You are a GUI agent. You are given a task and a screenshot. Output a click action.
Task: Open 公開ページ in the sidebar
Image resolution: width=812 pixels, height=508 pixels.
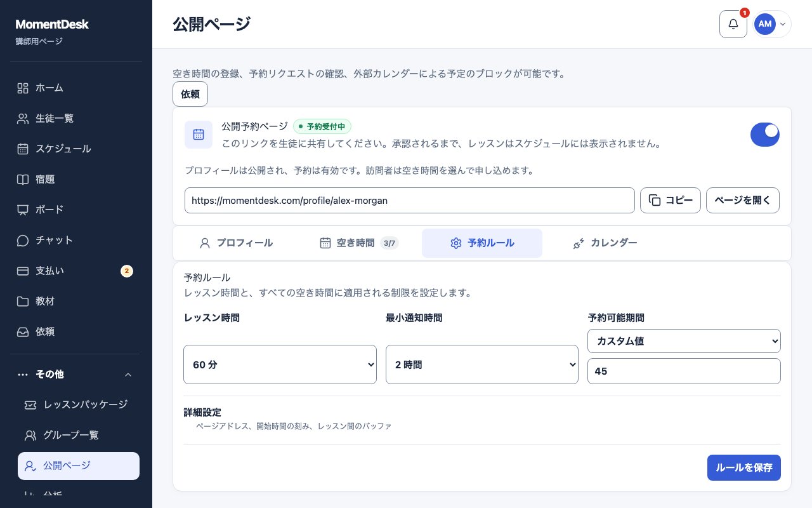[x=79, y=466]
